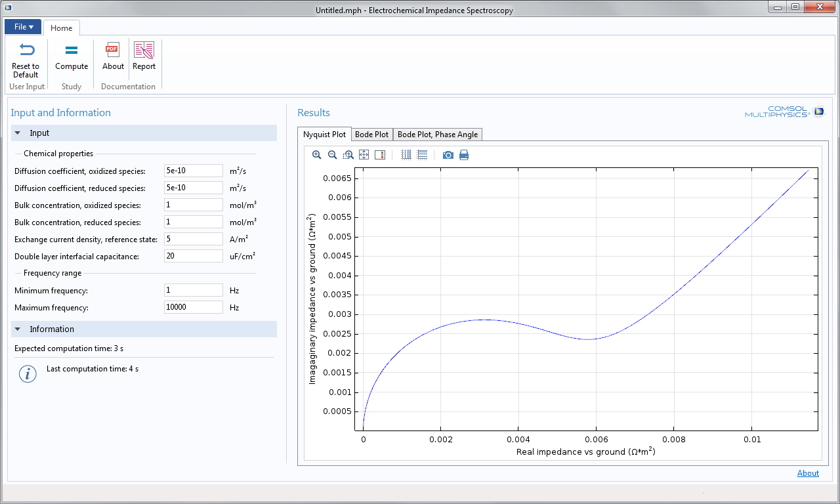Open About PDF documentation in ribbon
This screenshot has height=504, width=840.
click(x=113, y=57)
